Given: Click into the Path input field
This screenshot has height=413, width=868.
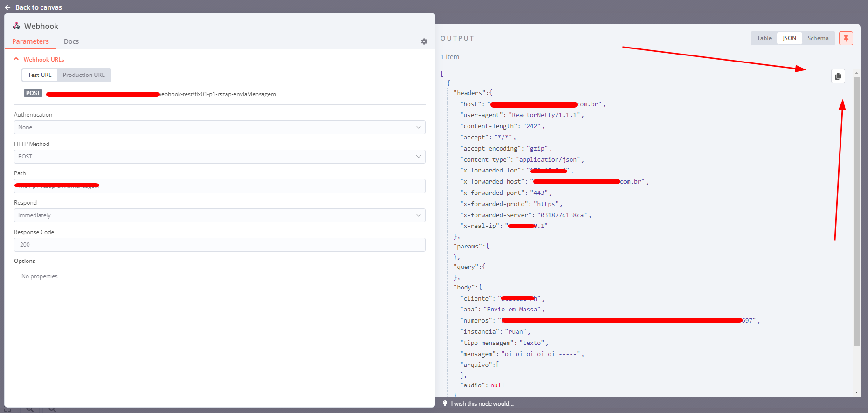Looking at the screenshot, I should point(220,186).
